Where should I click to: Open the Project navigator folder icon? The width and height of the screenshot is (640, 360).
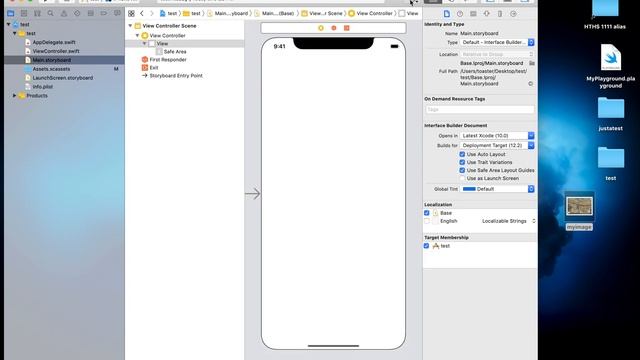pos(11,13)
